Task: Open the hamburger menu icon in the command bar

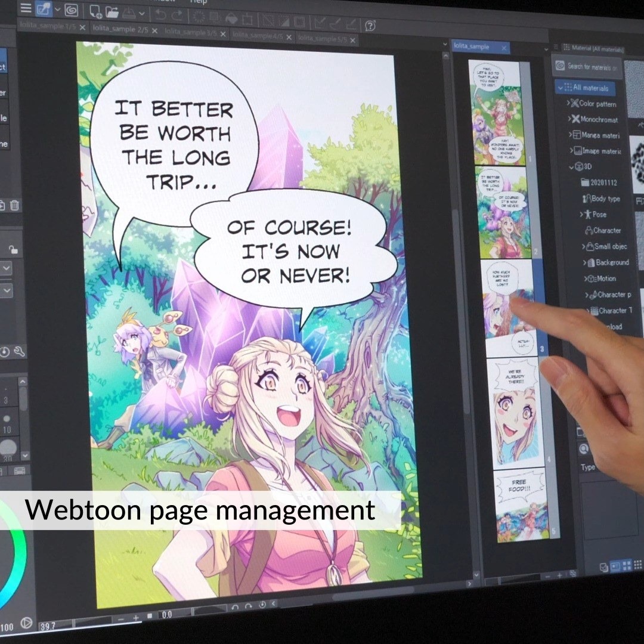Action: coord(26,8)
